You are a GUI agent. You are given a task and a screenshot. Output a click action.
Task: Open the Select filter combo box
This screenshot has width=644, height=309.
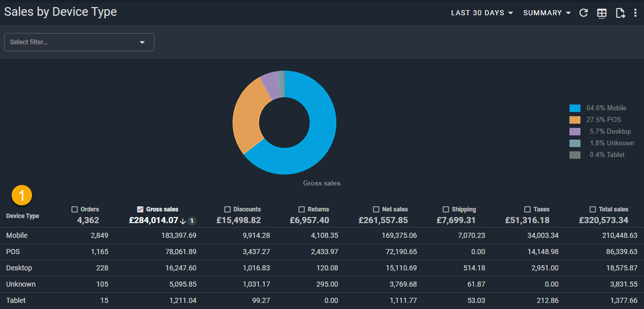(79, 42)
